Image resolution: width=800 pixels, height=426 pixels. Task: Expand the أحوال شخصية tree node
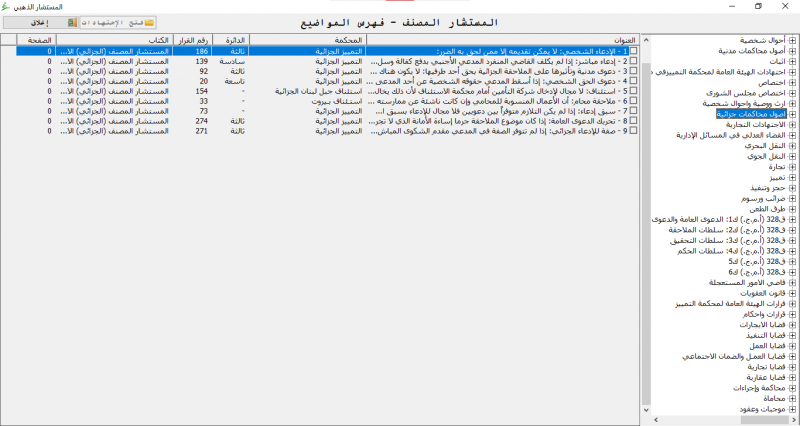[x=792, y=40]
